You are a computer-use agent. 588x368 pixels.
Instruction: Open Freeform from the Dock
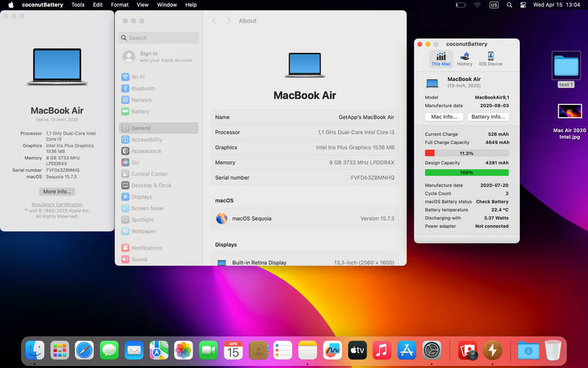tap(333, 350)
